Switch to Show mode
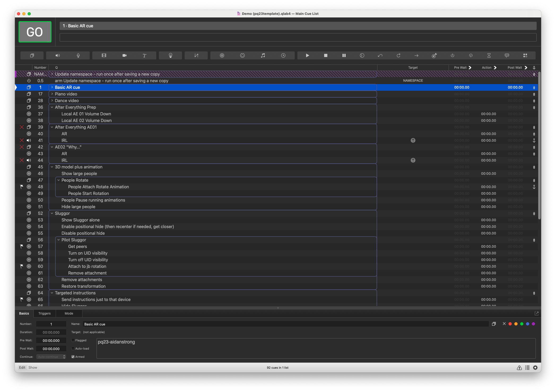 tap(33, 367)
